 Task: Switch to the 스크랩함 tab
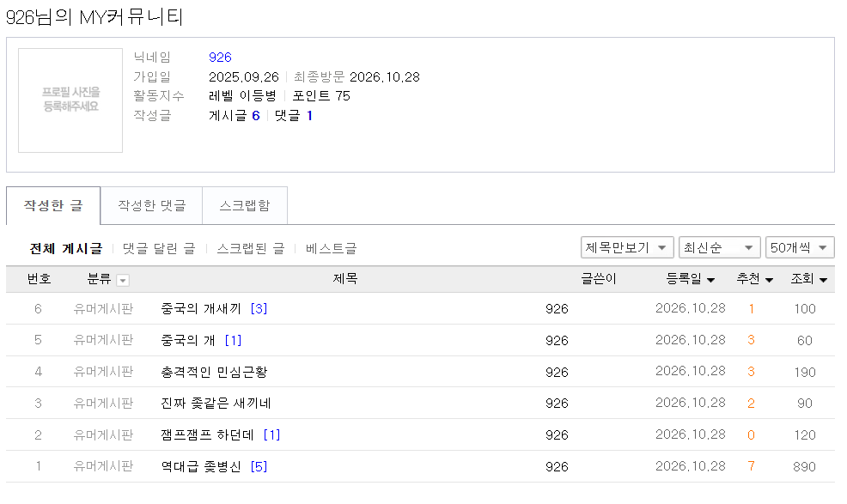coord(245,206)
